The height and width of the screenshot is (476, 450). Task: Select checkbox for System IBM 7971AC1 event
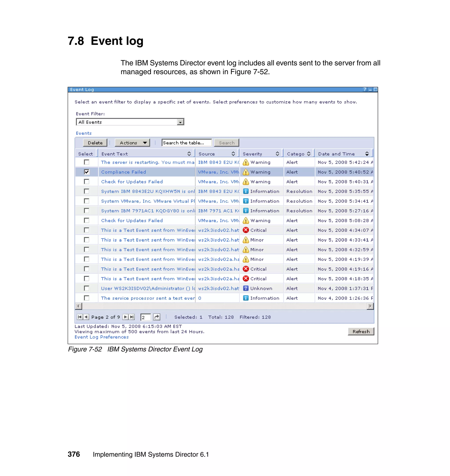(x=87, y=211)
